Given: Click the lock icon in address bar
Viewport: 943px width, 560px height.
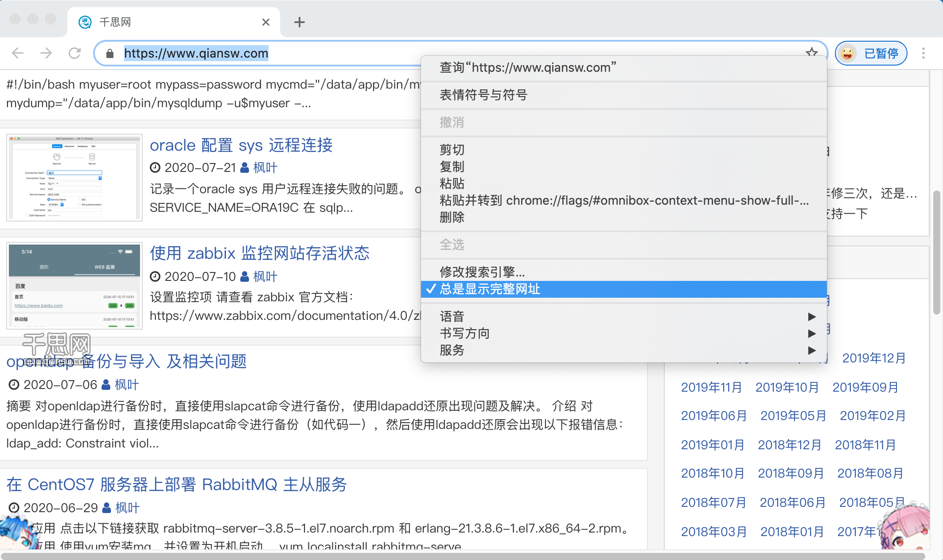Looking at the screenshot, I should [110, 54].
